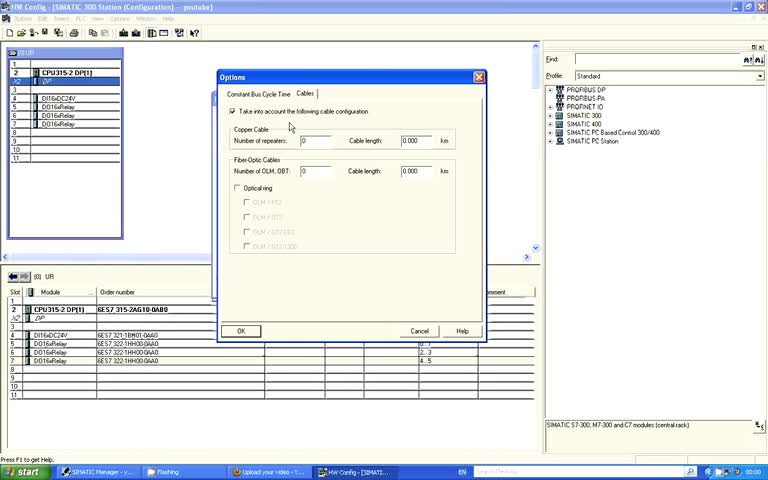
Task: Expand the SIMATIC PC Station tree node
Action: 550,142
